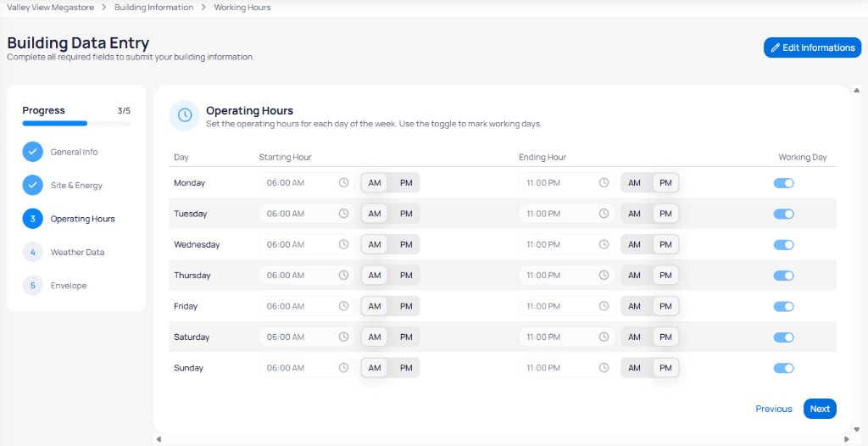Disable Wednesday working day switch
The image size is (868, 446).
click(x=784, y=245)
